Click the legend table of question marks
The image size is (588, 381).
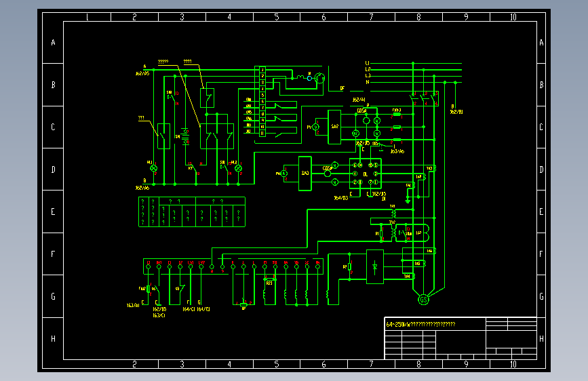pos(192,212)
